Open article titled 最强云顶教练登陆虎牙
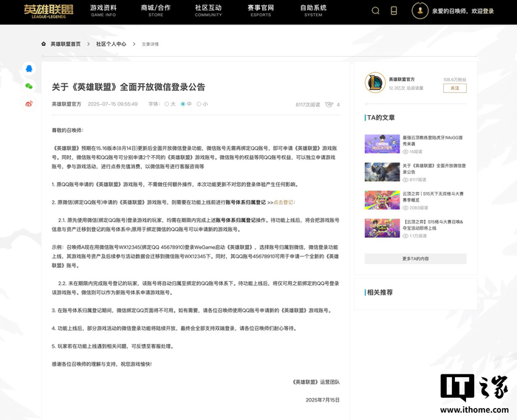This screenshot has width=517, height=420. [433, 141]
